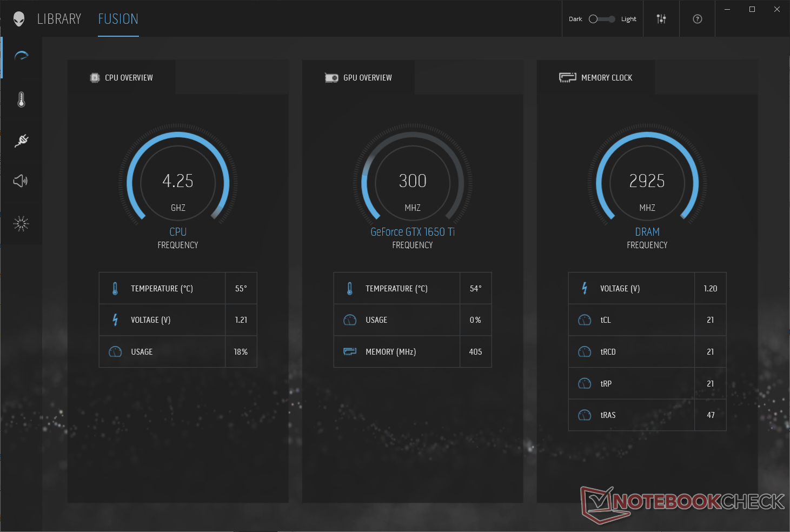790x532 pixels.
Task: Select the CPU OVERVIEW panel header
Action: pos(121,77)
